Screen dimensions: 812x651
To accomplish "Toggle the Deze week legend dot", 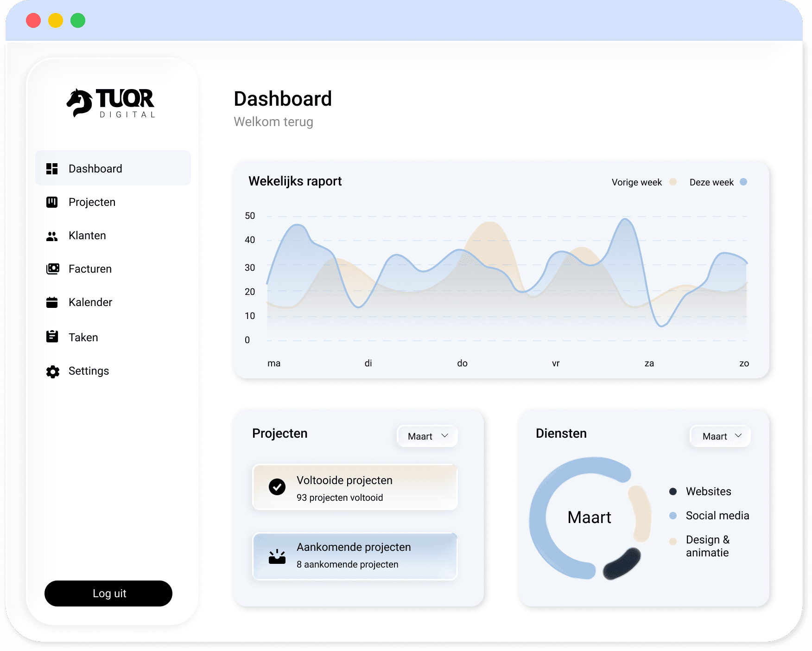I will [x=743, y=182].
